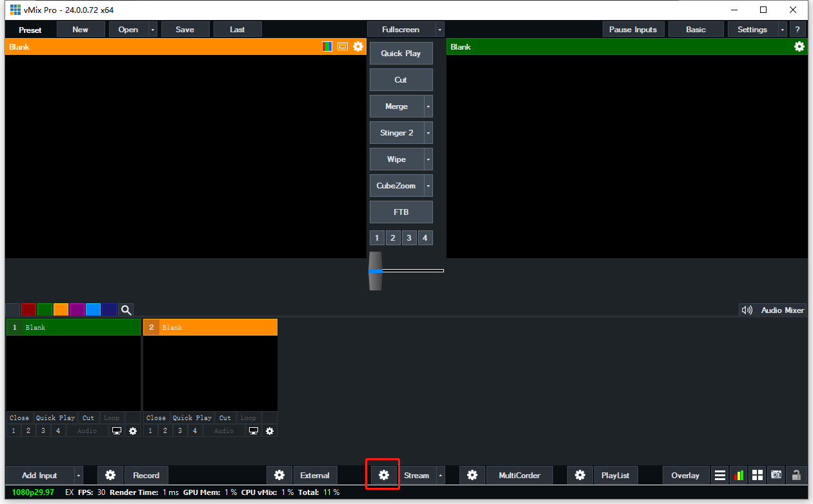Open MultiCorder settings gear icon
This screenshot has height=504, width=813.
[472, 475]
